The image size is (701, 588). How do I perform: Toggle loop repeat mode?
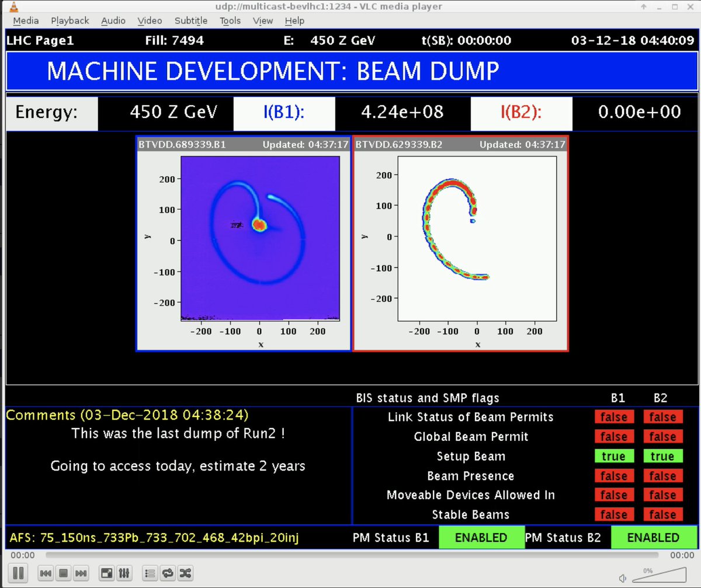[168, 573]
